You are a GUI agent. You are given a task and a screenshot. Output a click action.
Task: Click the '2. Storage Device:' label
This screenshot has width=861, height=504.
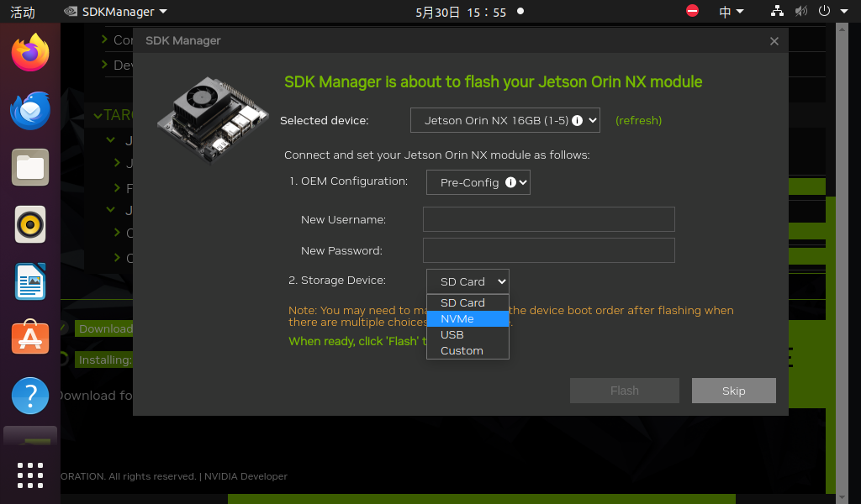point(337,281)
